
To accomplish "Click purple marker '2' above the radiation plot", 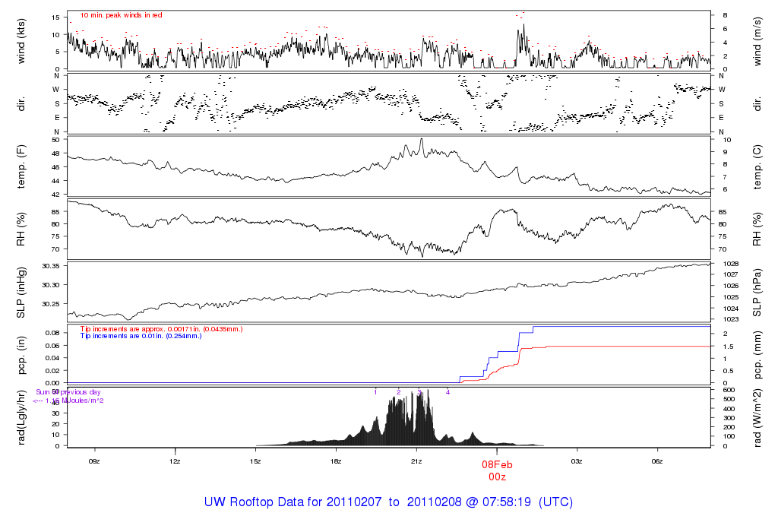I will coord(398,392).
